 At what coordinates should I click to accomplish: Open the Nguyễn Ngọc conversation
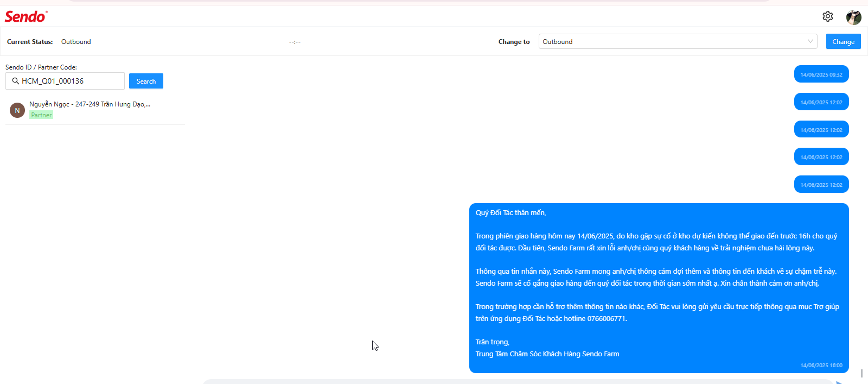pyautogui.click(x=95, y=110)
